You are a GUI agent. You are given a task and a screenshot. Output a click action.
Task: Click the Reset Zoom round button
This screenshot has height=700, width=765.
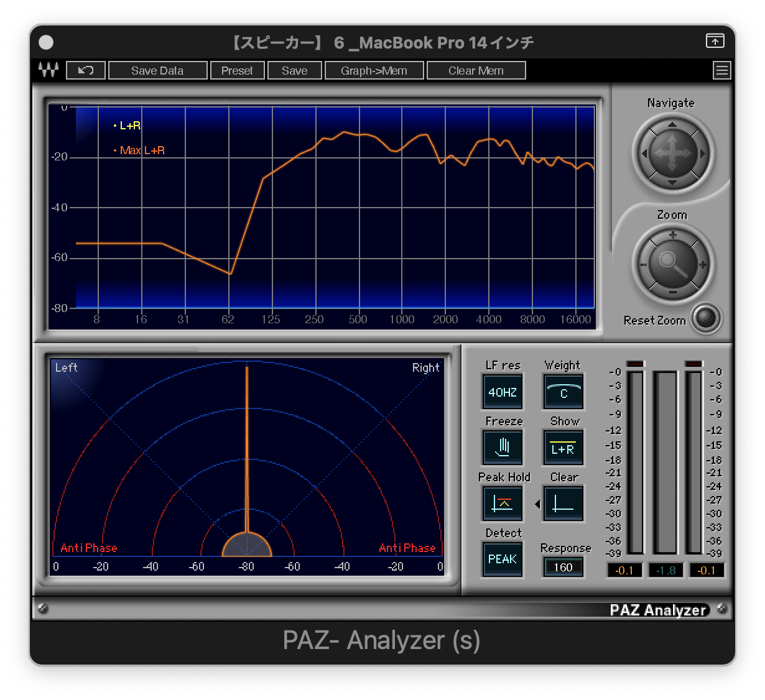point(707,318)
